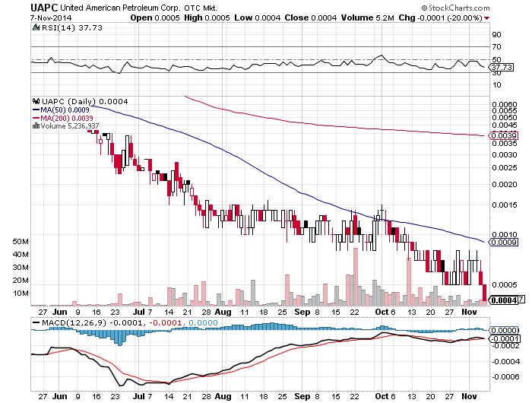Click the red down-arrow beside change percentage
The height and width of the screenshot is (403, 532).
coord(487,18)
